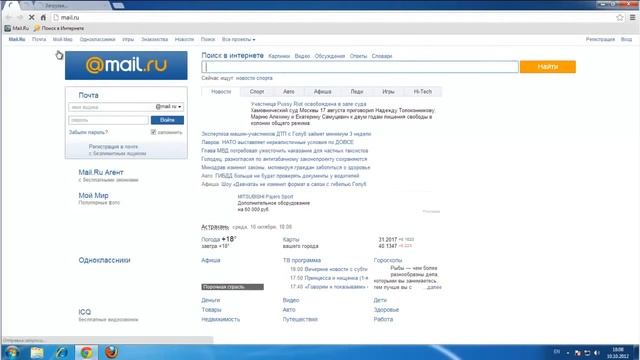Viewport: 640px width, 360px height.
Task: Select the Авто tab
Action: coord(289,92)
